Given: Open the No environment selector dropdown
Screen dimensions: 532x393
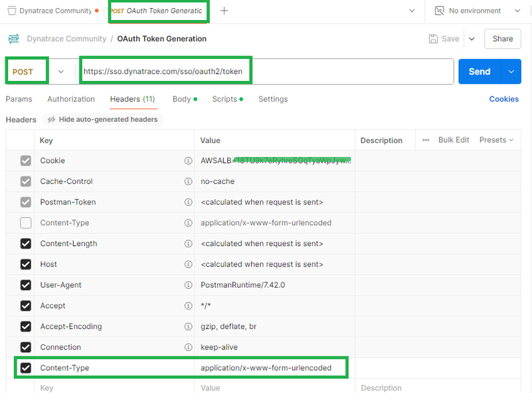Looking at the screenshot, I should click(517, 11).
